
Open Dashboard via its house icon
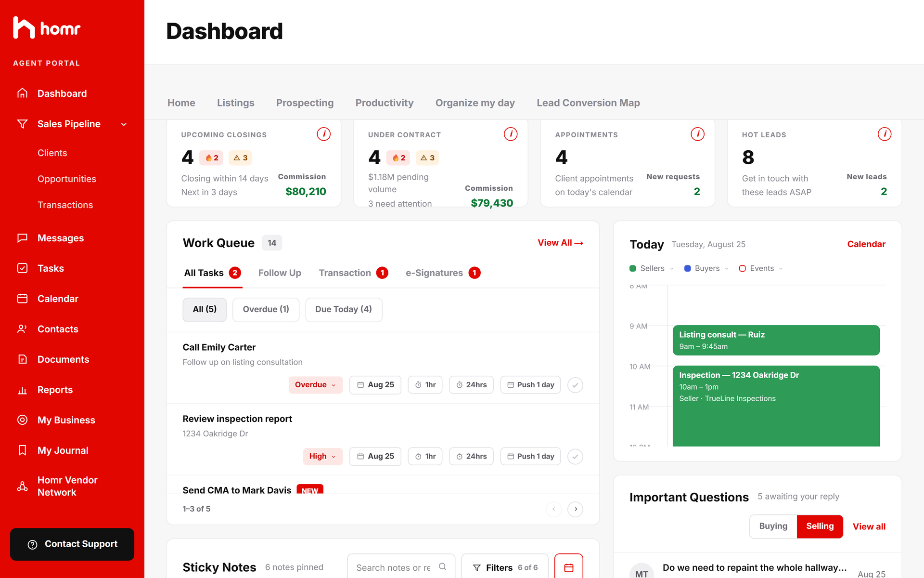click(22, 93)
